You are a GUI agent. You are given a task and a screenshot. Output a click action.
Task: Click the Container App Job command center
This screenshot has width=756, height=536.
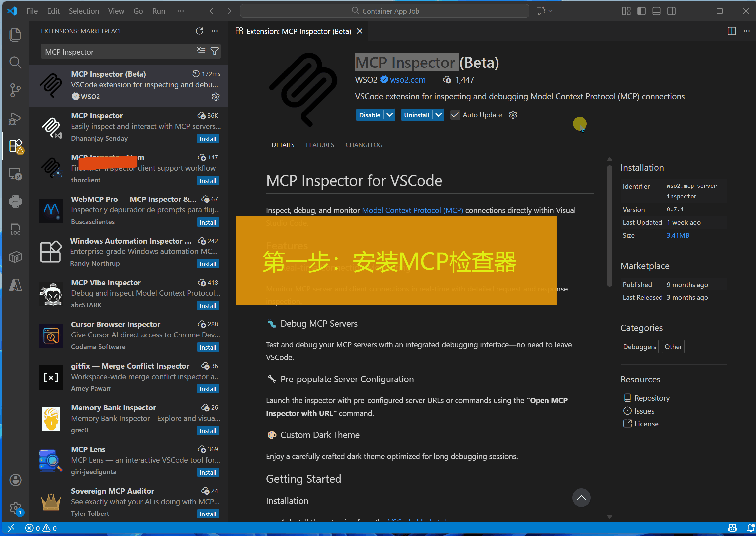(384, 11)
